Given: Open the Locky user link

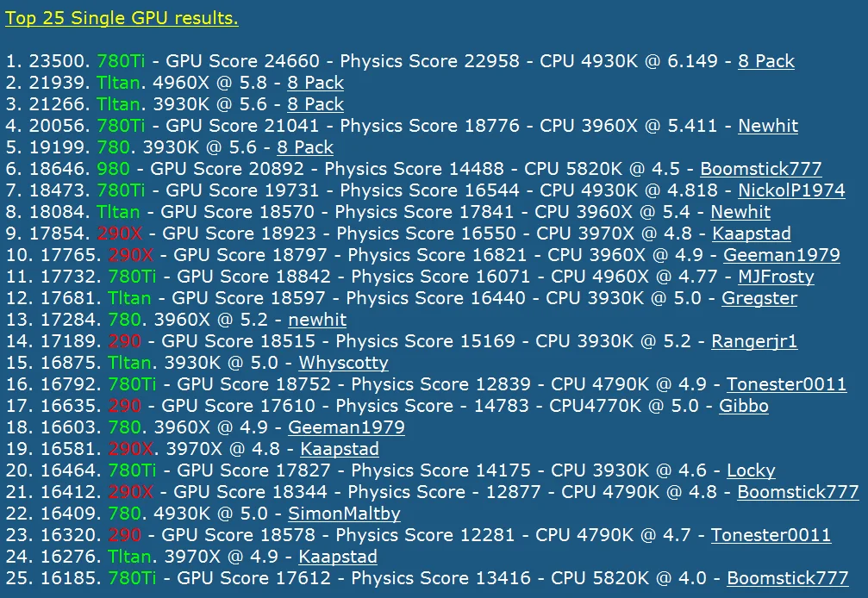Looking at the screenshot, I should coord(751,470).
